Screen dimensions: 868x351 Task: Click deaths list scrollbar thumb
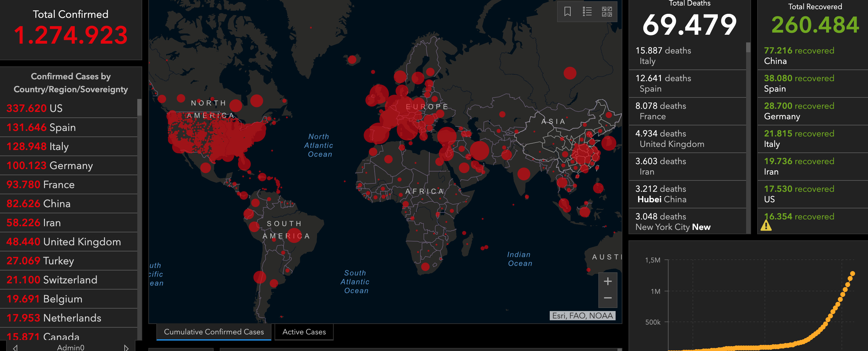tap(748, 47)
